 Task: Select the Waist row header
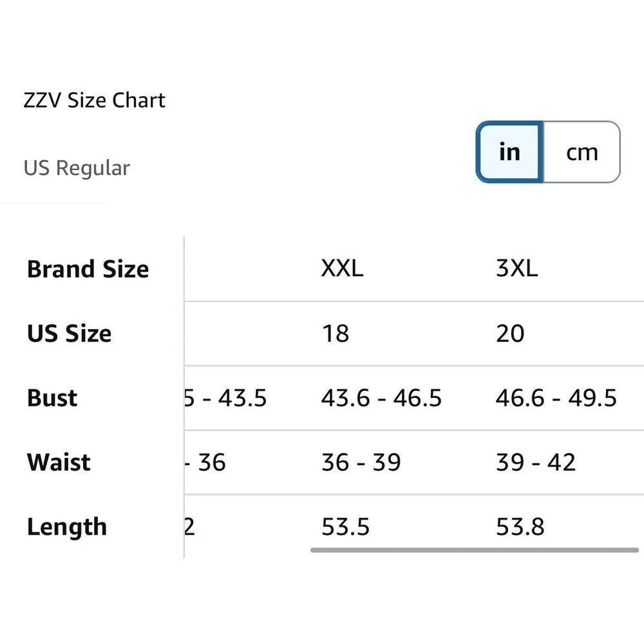tap(59, 462)
